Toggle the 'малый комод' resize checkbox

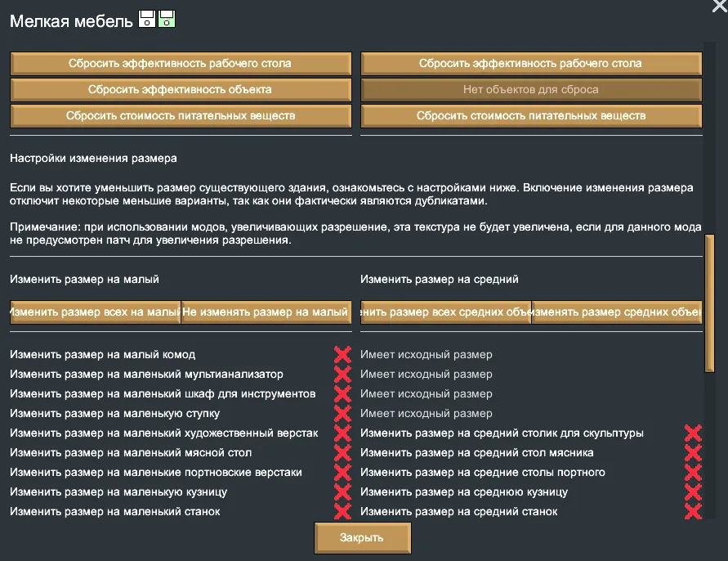342,355
